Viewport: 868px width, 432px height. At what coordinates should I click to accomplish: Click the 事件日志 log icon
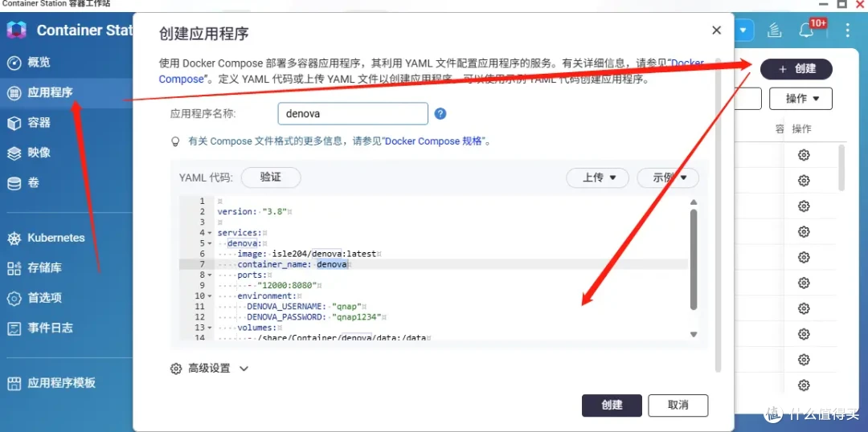point(14,328)
